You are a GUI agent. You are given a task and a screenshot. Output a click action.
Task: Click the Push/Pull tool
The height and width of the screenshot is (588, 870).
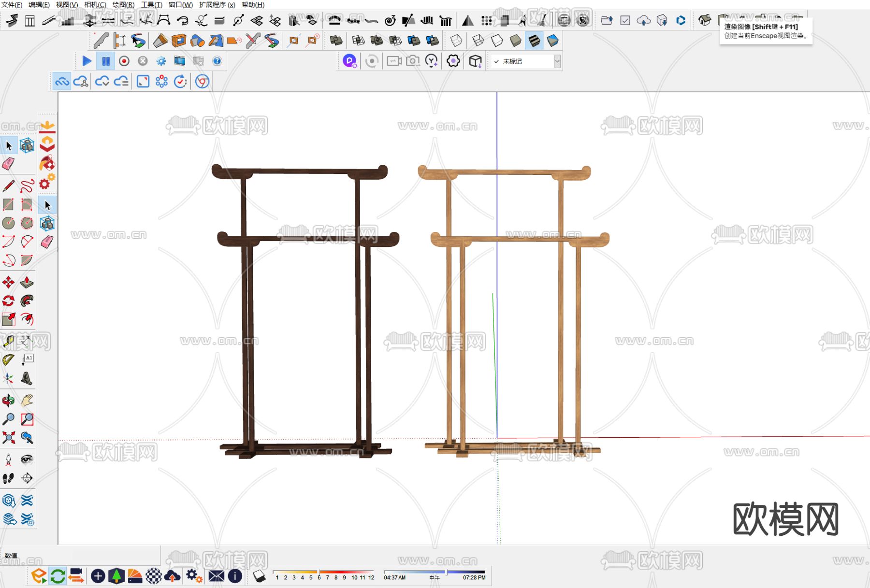pos(27,282)
